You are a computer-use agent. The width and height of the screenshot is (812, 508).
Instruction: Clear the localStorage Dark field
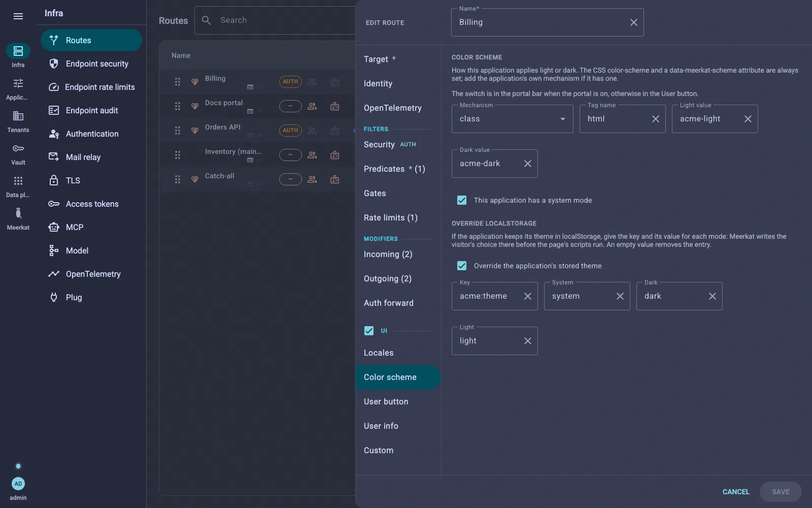pos(713,296)
